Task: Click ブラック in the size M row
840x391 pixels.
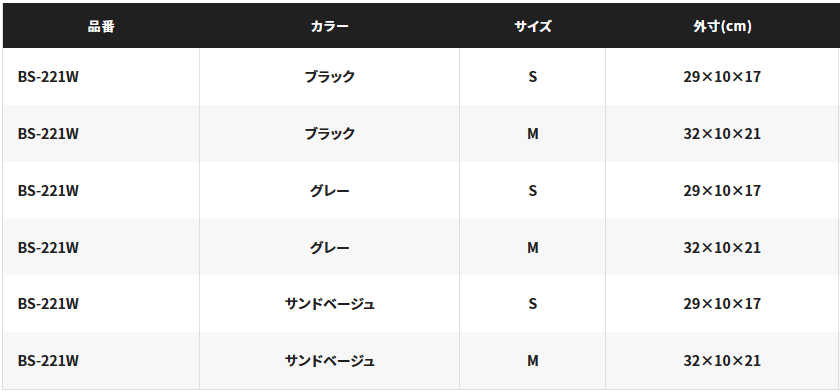Action: click(x=329, y=134)
